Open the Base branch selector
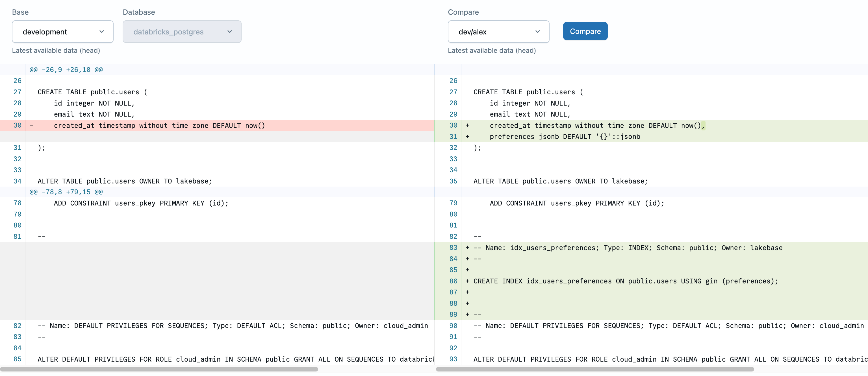Screen dimensions: 868x376 pyautogui.click(x=62, y=32)
